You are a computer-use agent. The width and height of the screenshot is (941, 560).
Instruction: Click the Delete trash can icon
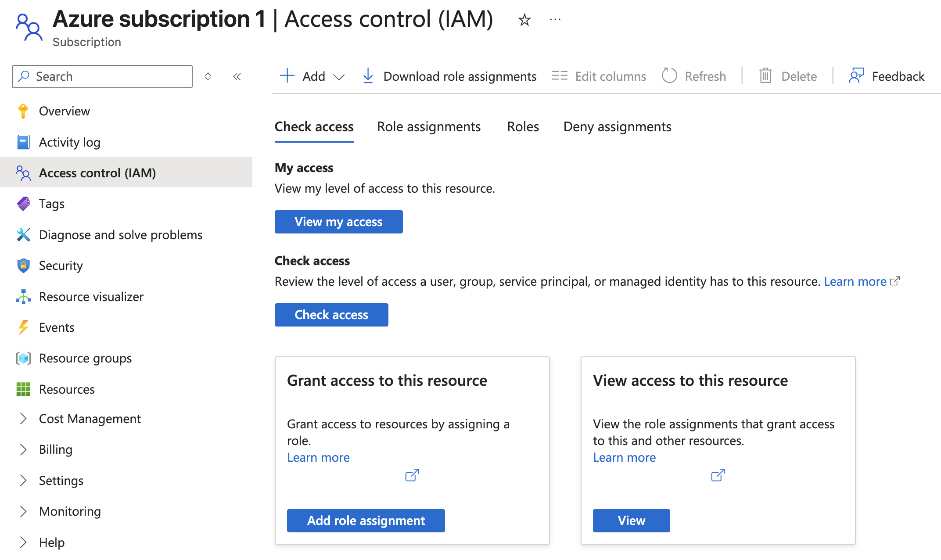(x=765, y=76)
